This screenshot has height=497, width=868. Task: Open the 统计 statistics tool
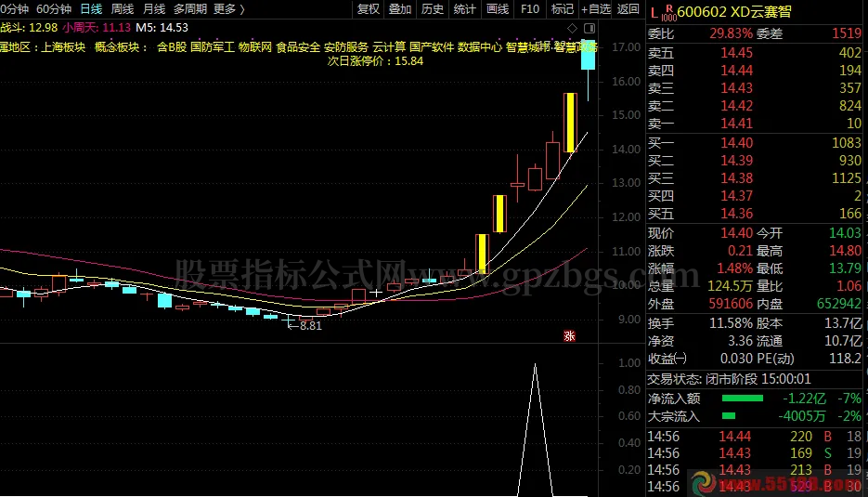(x=465, y=9)
